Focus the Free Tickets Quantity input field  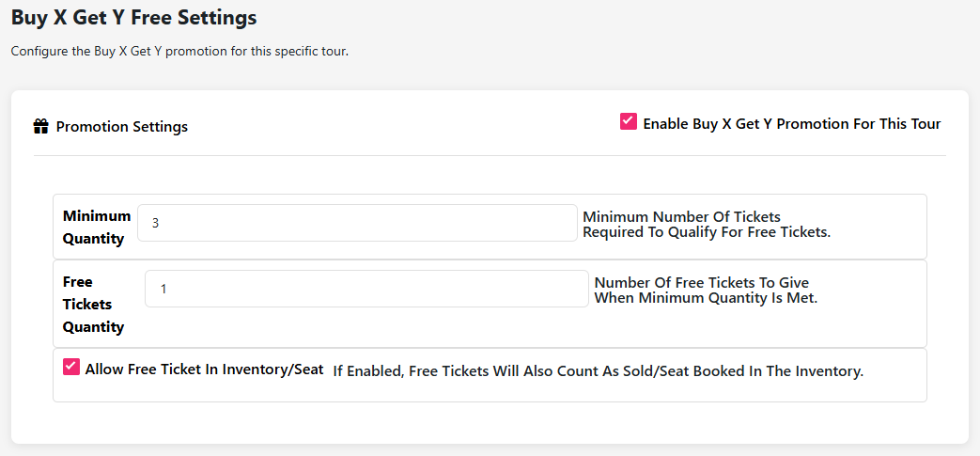pyautogui.click(x=366, y=289)
